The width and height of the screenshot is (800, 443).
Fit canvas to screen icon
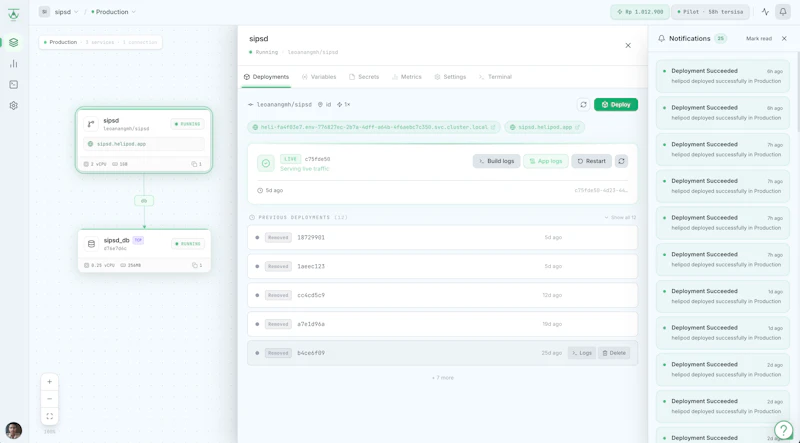(49, 416)
